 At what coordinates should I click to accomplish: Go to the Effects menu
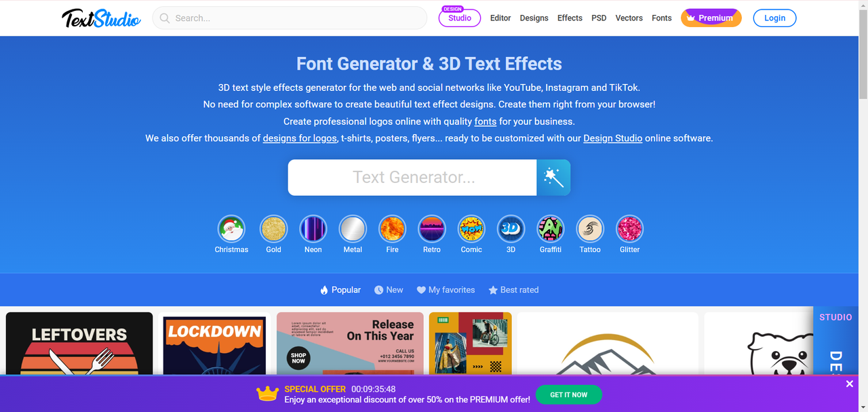570,18
